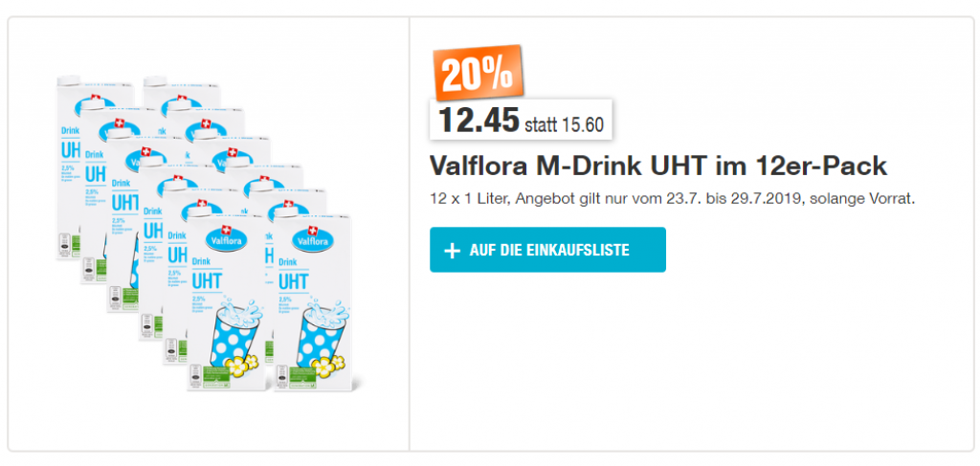Screen dimensions: 980x466
Task: Click the plus icon on the shopping list button
Action: point(453,251)
